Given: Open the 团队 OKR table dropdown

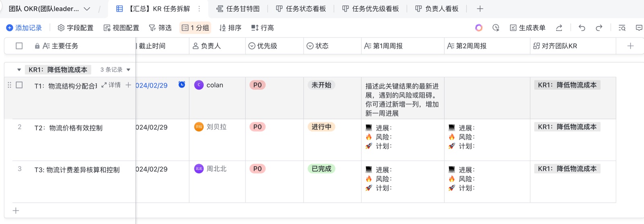Looking at the screenshot, I should pyautogui.click(x=87, y=9).
